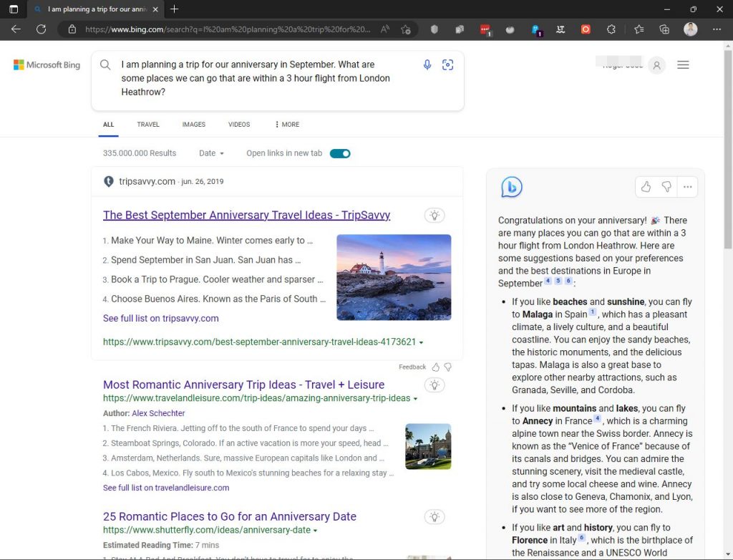Click lightbulb icon beside 25 Romantic Places result
The width and height of the screenshot is (733, 560).
point(435,517)
